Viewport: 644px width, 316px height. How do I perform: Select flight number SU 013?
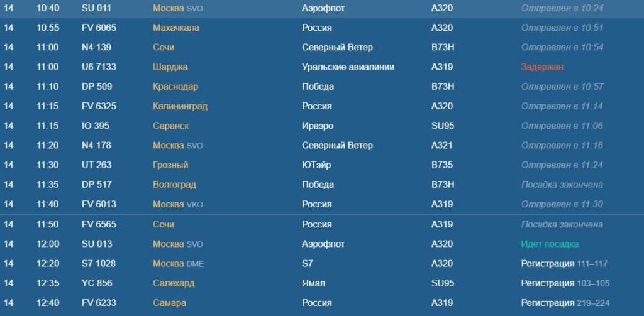(96, 244)
